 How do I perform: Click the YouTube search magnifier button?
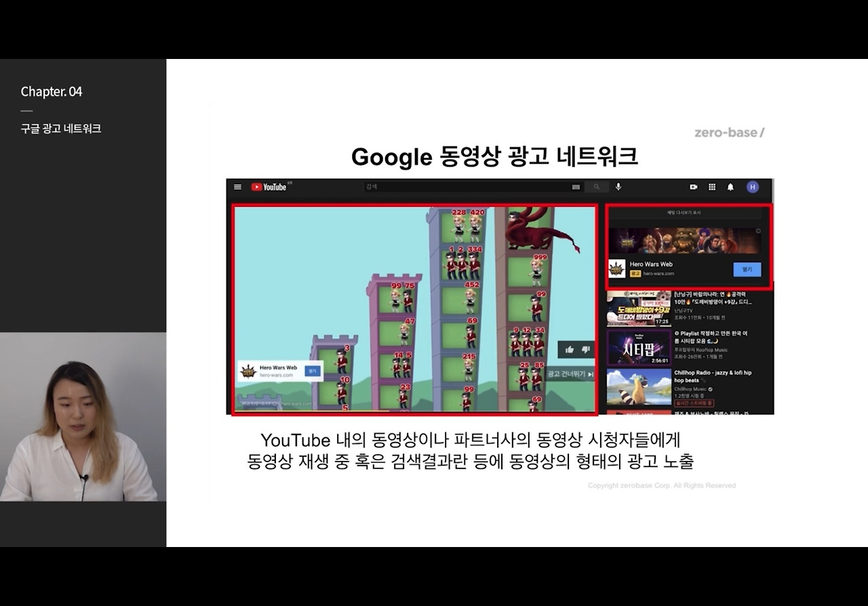[597, 187]
